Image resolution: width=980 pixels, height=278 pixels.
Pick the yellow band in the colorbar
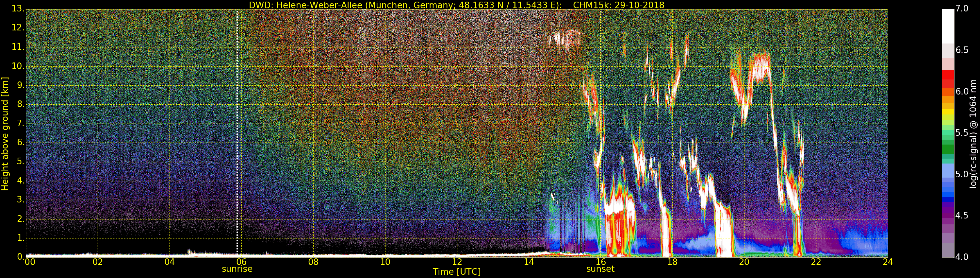[x=948, y=112]
